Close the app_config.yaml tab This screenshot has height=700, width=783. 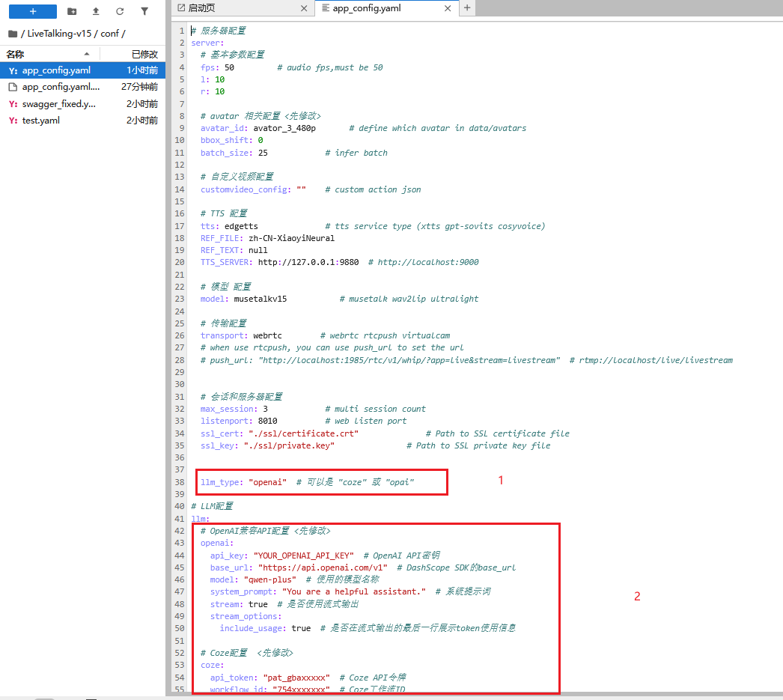(x=448, y=8)
